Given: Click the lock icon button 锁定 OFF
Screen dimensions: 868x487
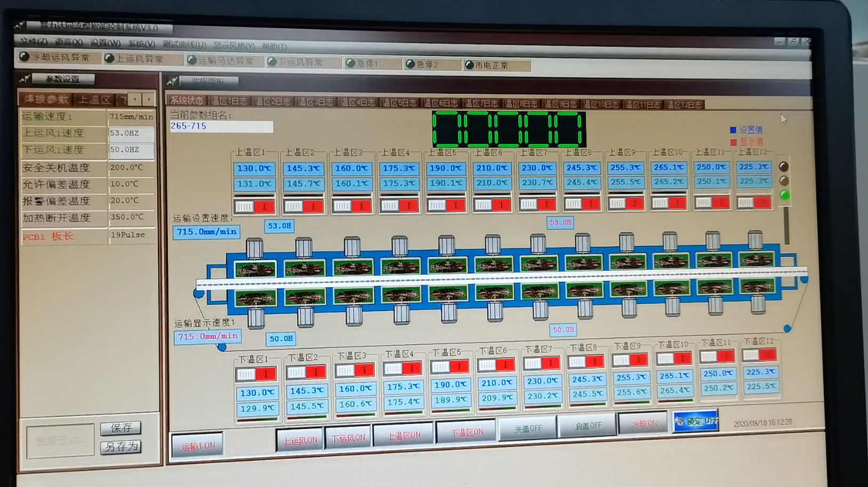Looking at the screenshot, I should click(696, 421).
